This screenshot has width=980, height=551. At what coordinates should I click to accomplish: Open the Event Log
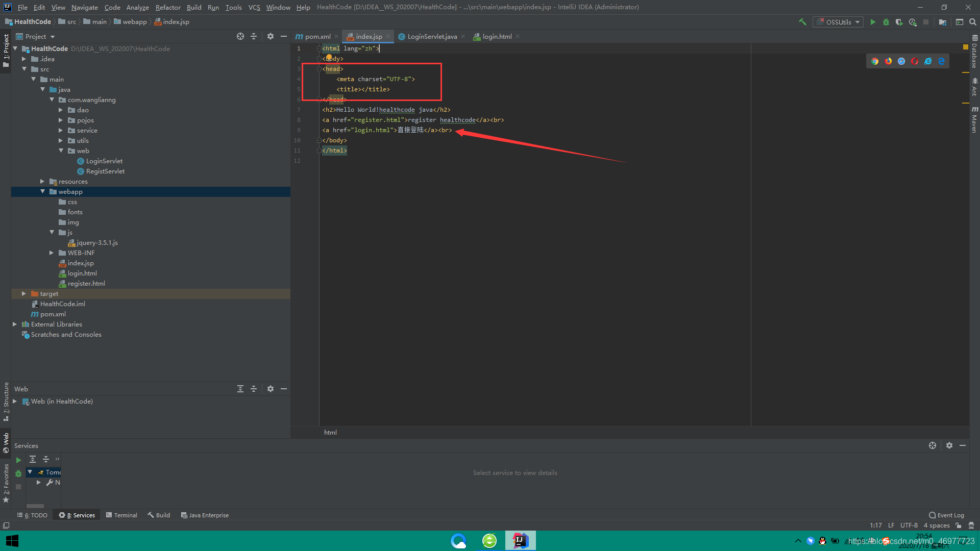[946, 515]
